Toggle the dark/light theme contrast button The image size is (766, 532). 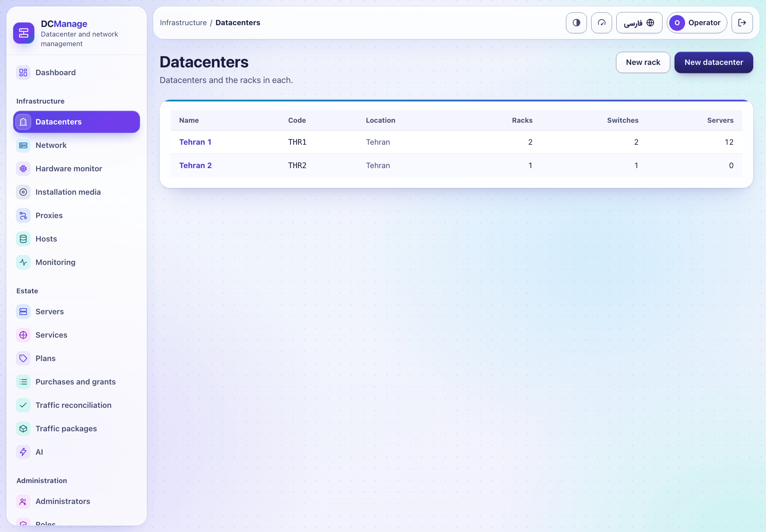pos(576,23)
